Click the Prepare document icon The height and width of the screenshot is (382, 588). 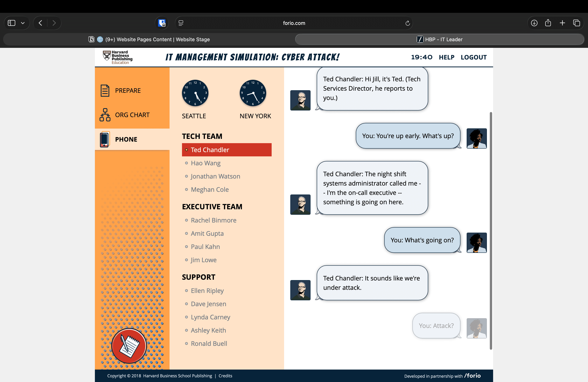pos(105,90)
